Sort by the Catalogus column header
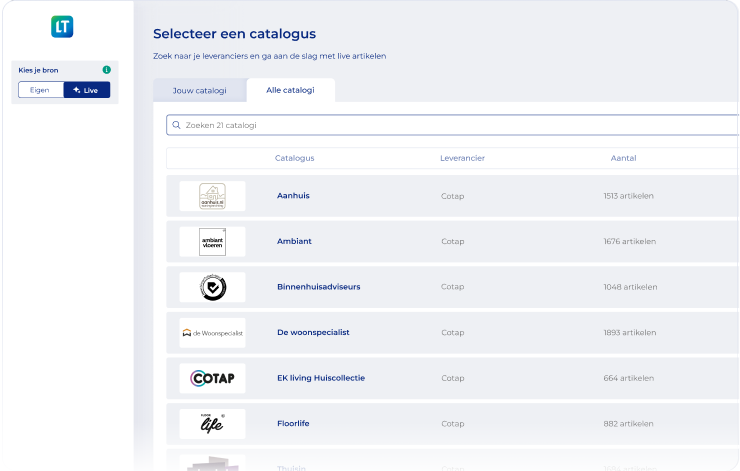 (x=294, y=158)
